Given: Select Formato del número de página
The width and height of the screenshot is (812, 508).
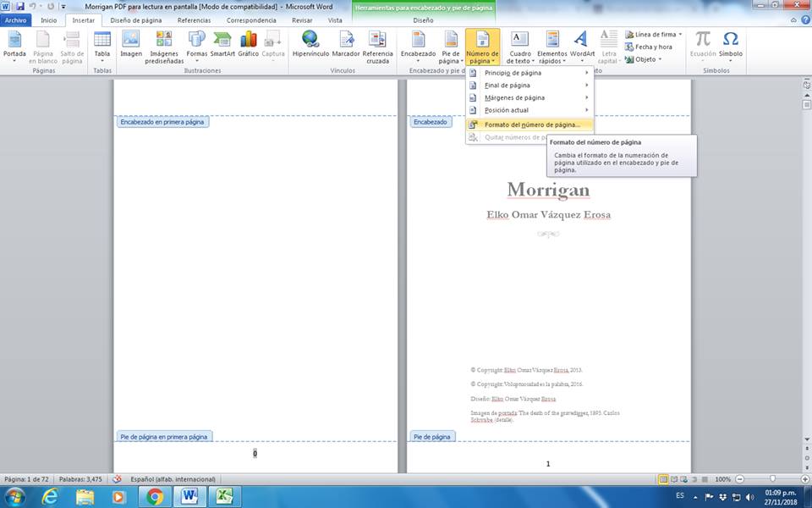Looking at the screenshot, I should coord(532,124).
